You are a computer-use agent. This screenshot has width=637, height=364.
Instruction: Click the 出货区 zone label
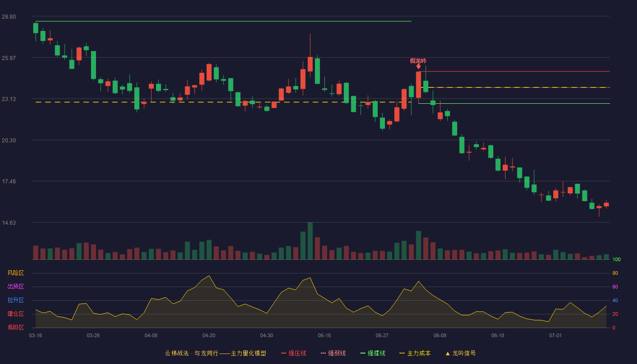coord(15,287)
